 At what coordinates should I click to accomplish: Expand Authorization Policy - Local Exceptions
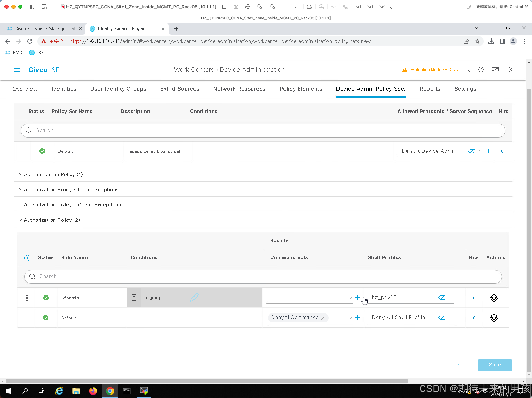point(20,190)
